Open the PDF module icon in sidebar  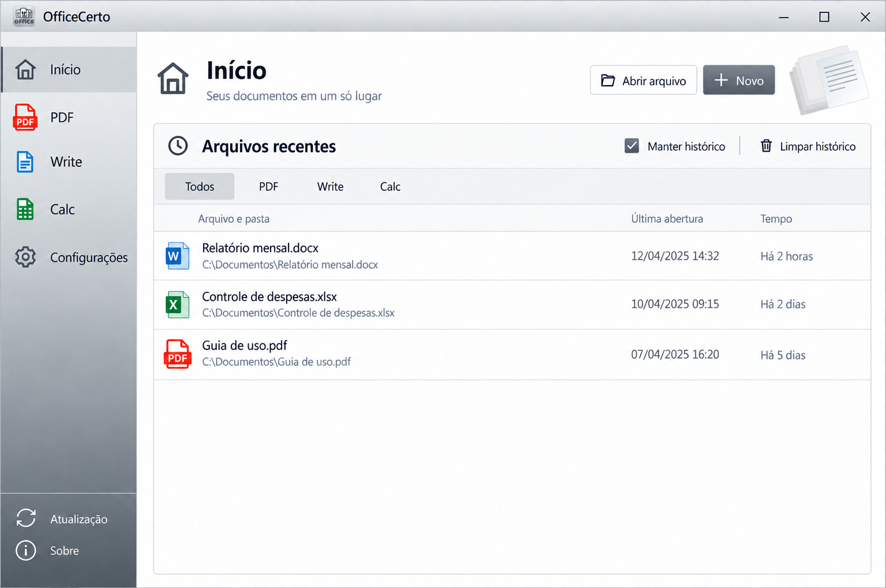coord(25,117)
